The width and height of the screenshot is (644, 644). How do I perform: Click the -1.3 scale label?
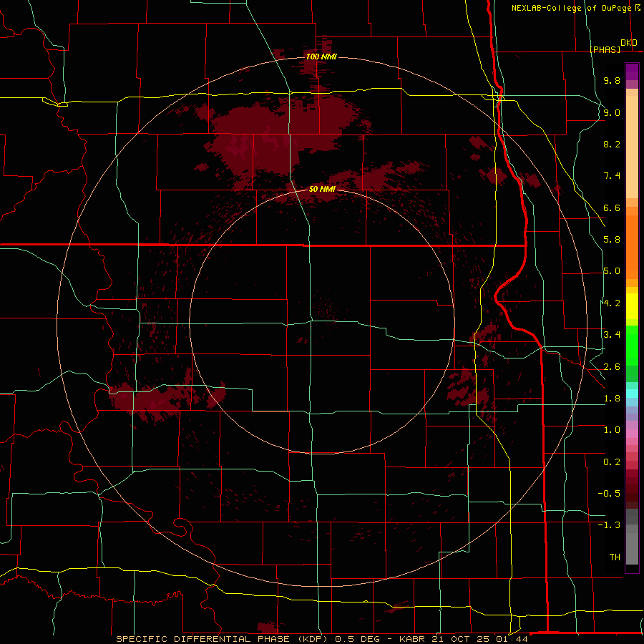[609, 525]
